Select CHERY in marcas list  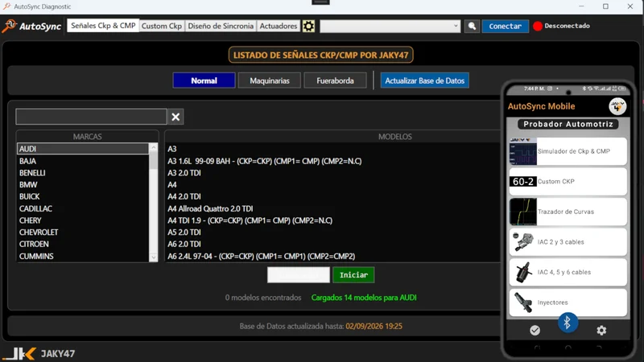[83, 220]
